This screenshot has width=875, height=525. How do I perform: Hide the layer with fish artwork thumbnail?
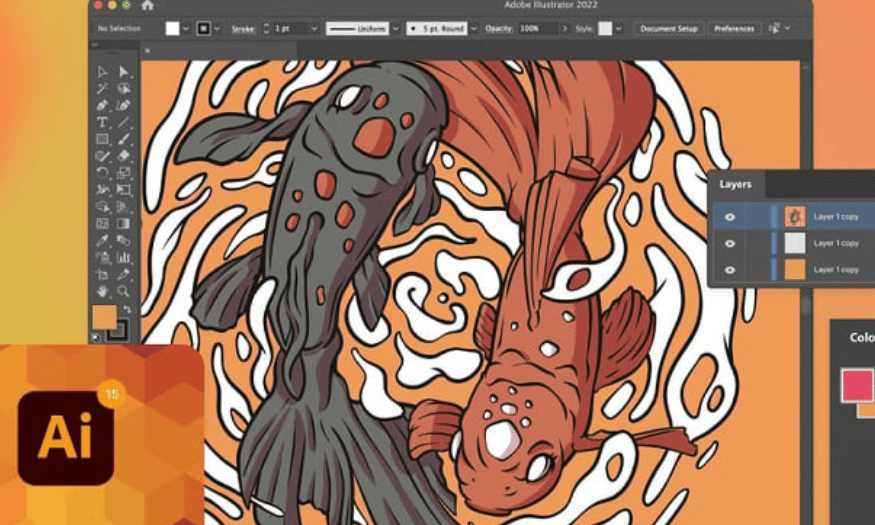[x=730, y=217]
